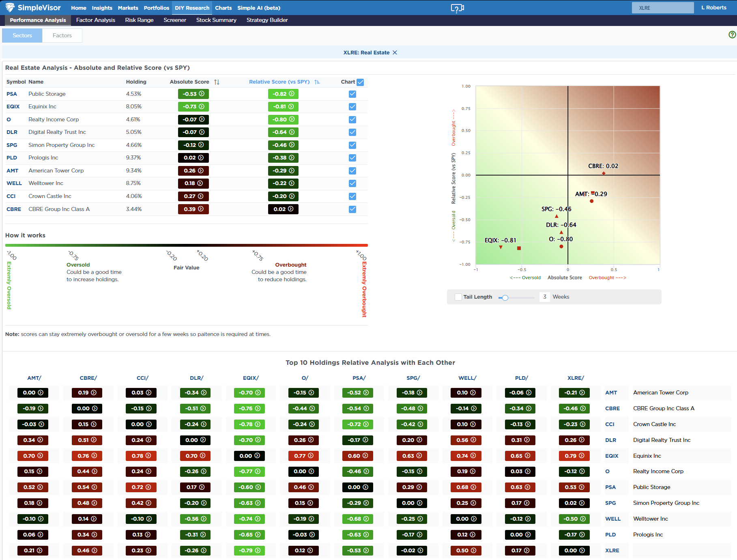The width and height of the screenshot is (737, 560).
Task: Click the SimpleVisor eagle logo icon
Action: (10, 7)
